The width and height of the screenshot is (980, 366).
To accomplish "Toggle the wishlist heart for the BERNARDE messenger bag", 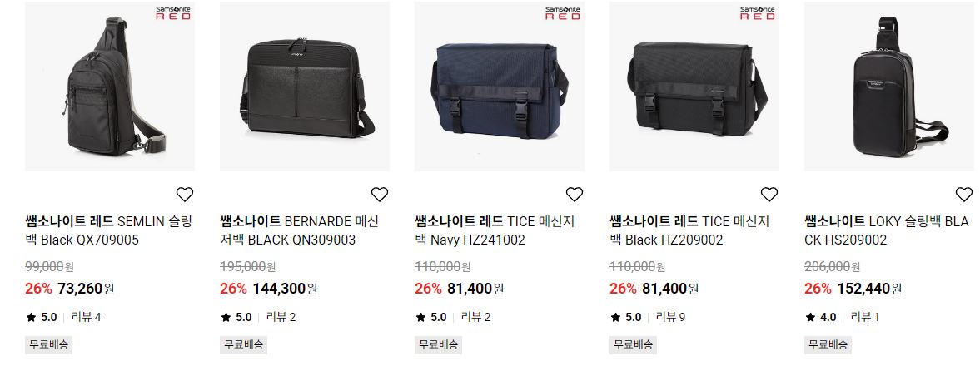I will 380,195.
